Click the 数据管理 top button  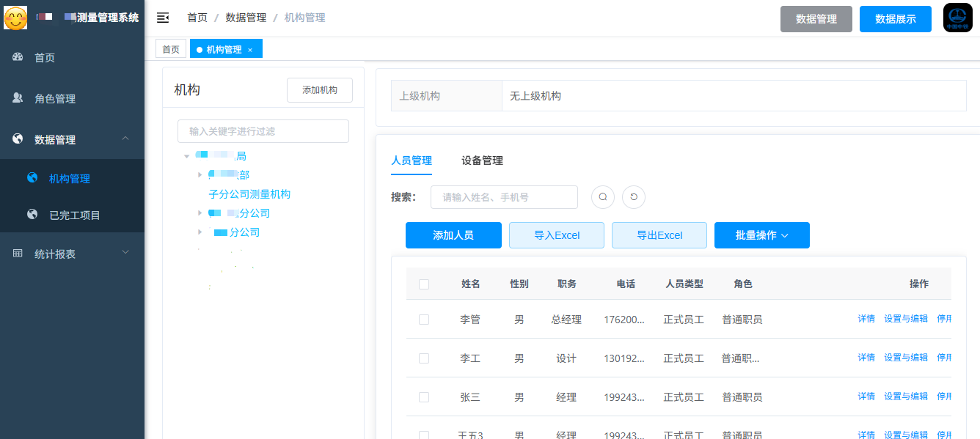coord(816,19)
